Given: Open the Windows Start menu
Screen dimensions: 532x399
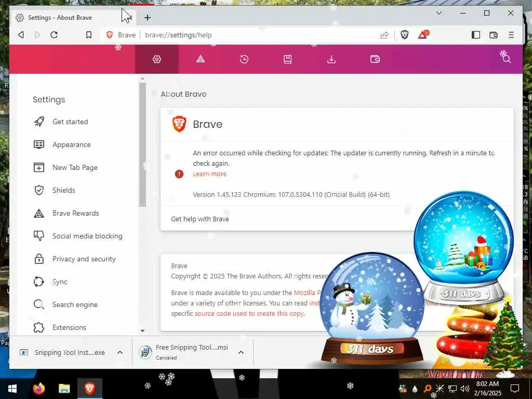Looking at the screenshot, I should [x=12, y=389].
